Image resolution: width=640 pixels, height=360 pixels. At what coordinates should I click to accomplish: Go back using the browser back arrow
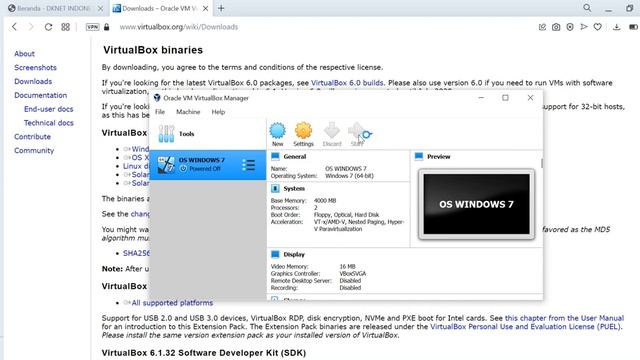(14, 27)
